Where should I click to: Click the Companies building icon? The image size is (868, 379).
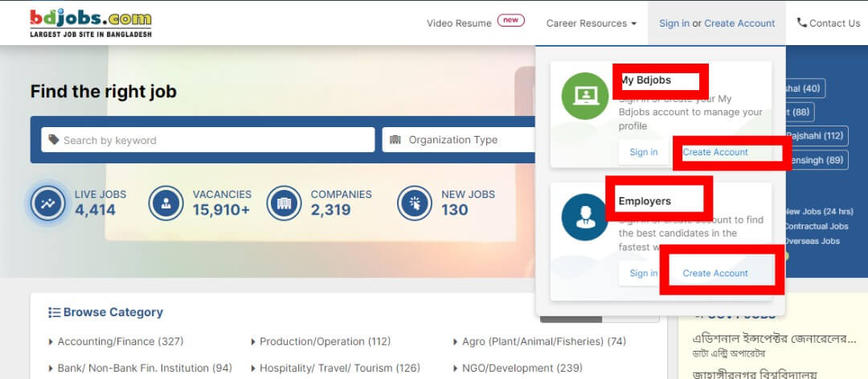[x=284, y=204]
